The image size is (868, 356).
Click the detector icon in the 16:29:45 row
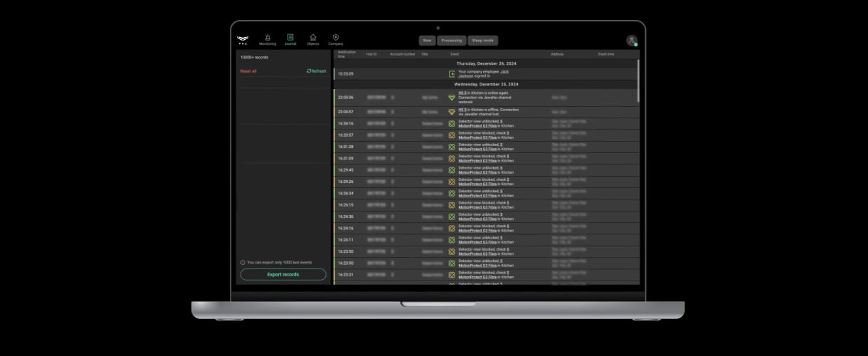coord(451,169)
